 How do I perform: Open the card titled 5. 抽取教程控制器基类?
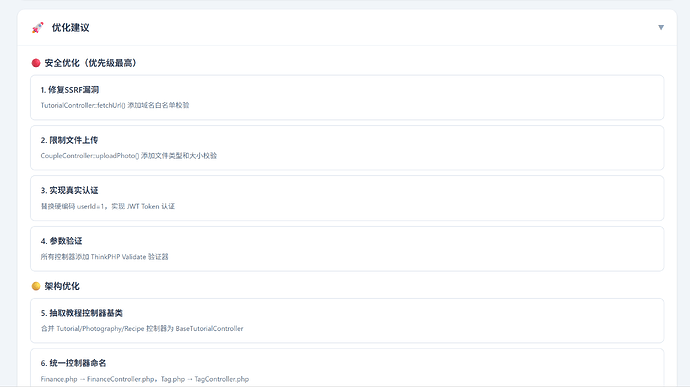[347, 321]
